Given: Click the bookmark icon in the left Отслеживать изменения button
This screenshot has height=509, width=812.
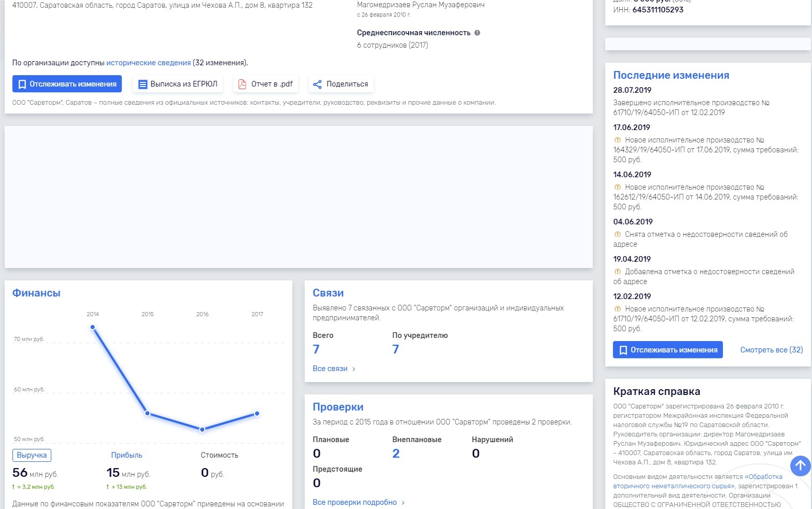Looking at the screenshot, I should tap(22, 84).
